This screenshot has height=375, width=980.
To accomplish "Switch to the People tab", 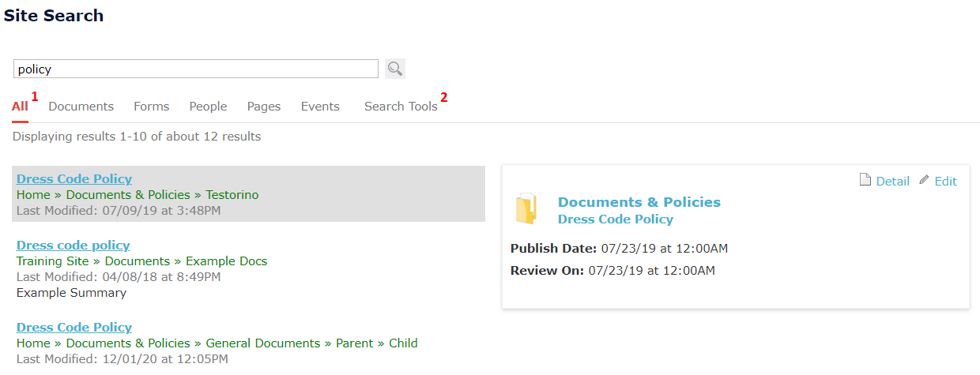I will pos(208,107).
